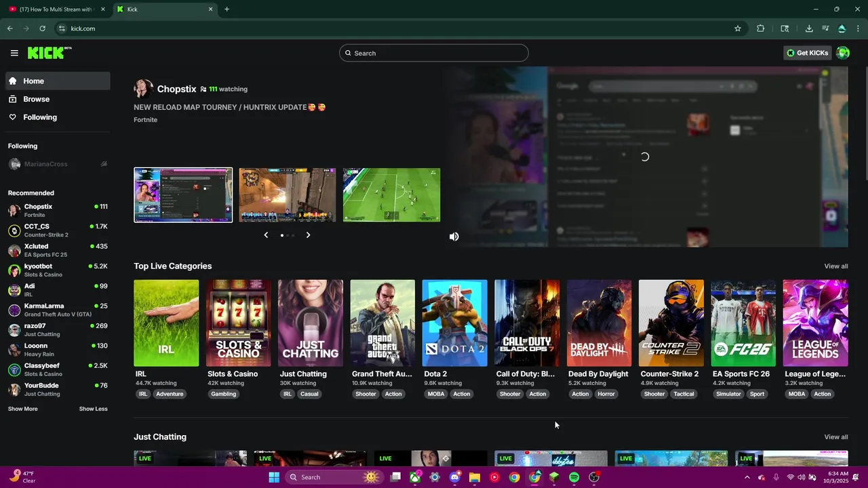
Task: Open the Dota 2 category card
Action: pos(454,323)
